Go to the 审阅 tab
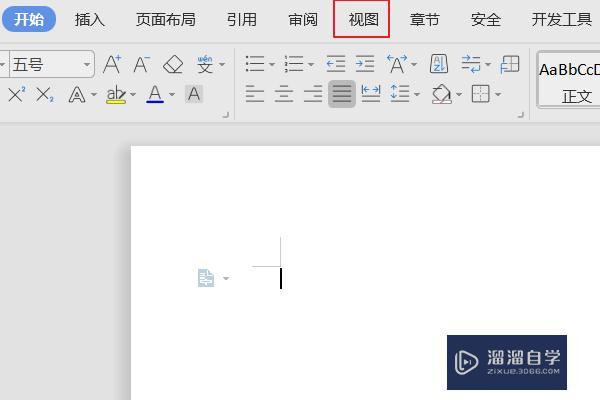 pos(303,20)
